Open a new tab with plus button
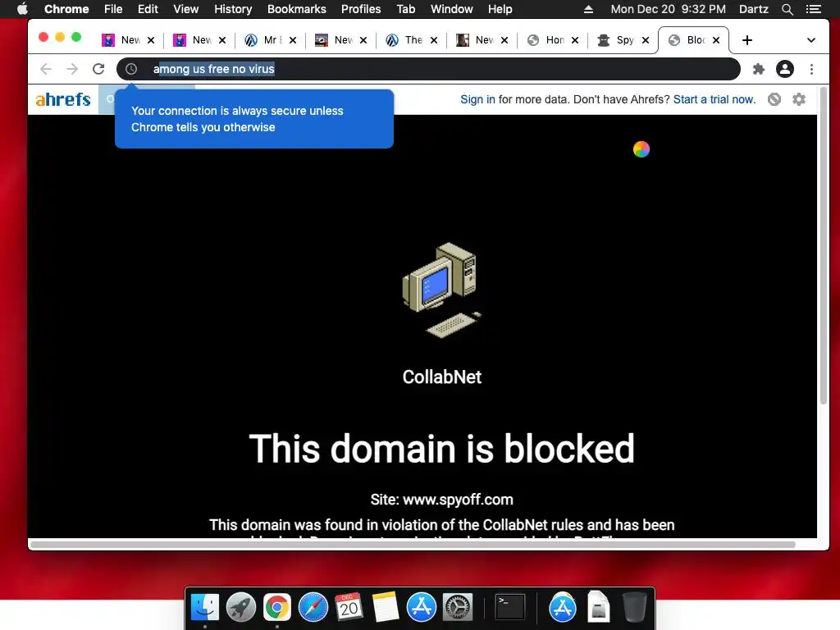 tap(746, 40)
